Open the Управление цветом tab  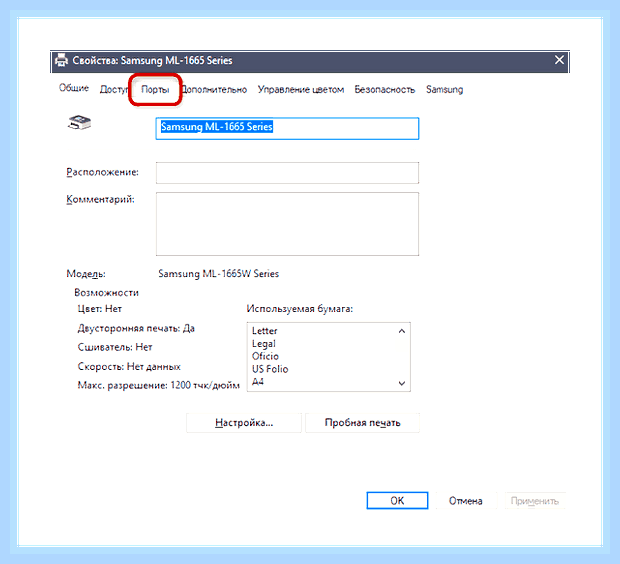[301, 90]
